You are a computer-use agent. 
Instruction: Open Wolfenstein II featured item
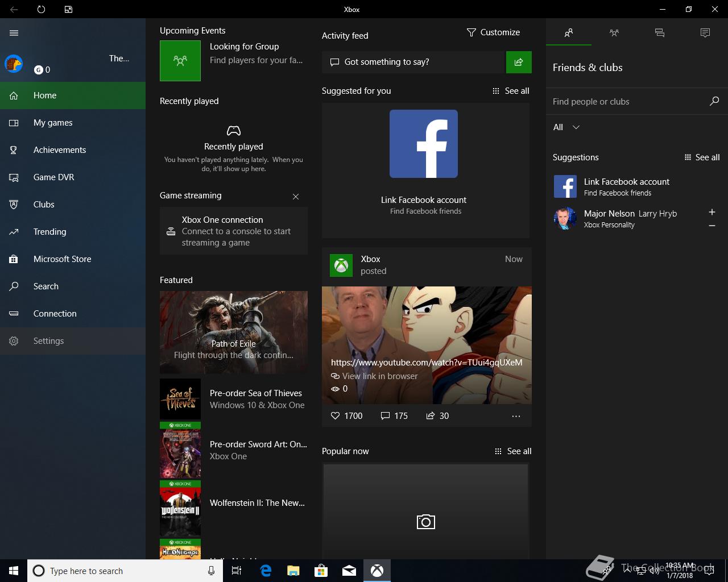[x=234, y=509]
